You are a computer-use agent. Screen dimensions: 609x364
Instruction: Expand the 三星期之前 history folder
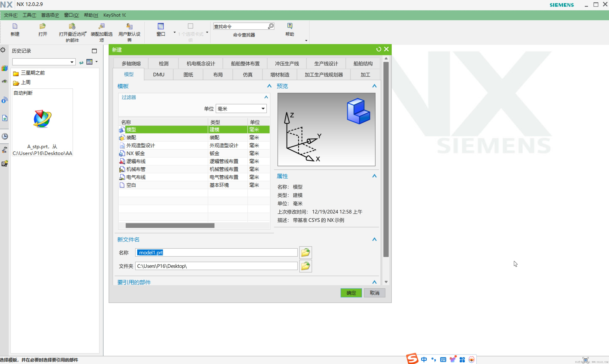(x=29, y=73)
